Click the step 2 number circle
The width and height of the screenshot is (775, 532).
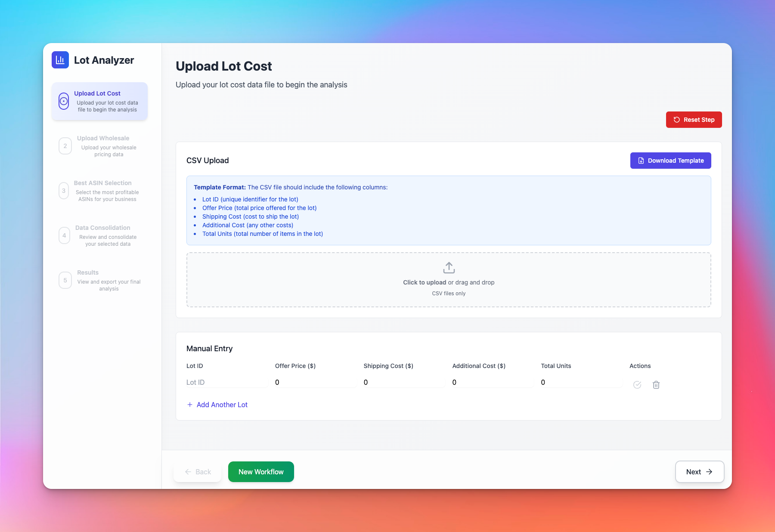(65, 146)
